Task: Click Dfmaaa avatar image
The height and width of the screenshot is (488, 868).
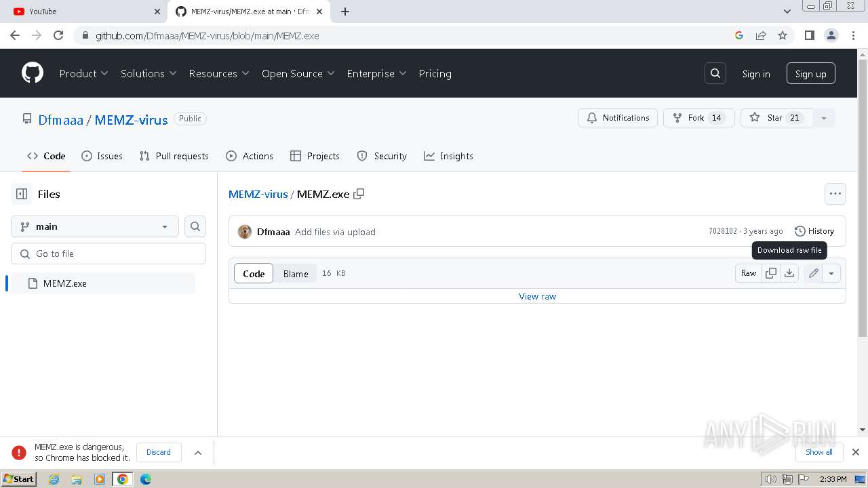Action: pyautogui.click(x=245, y=232)
